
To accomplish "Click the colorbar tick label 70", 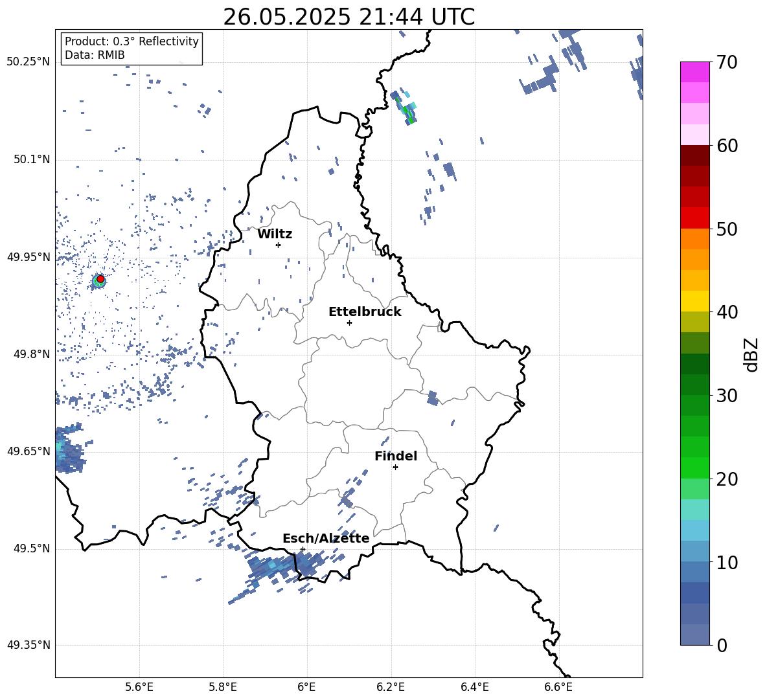I will [727, 63].
